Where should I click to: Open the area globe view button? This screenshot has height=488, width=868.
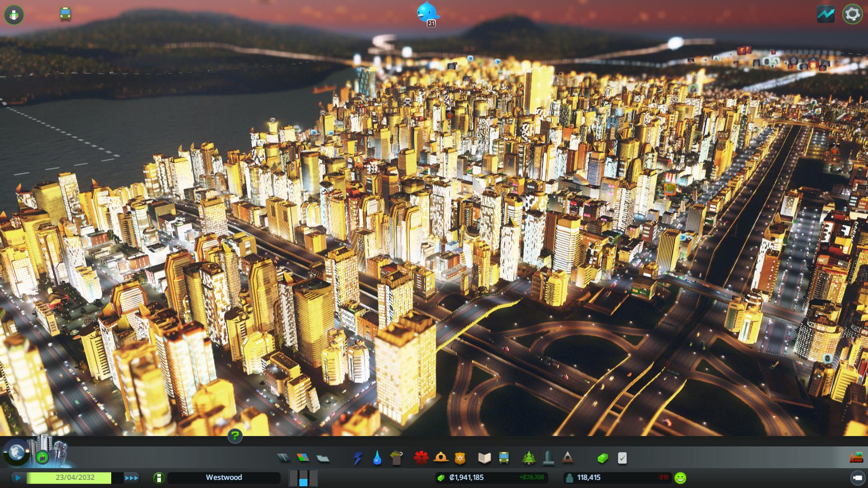click(17, 452)
